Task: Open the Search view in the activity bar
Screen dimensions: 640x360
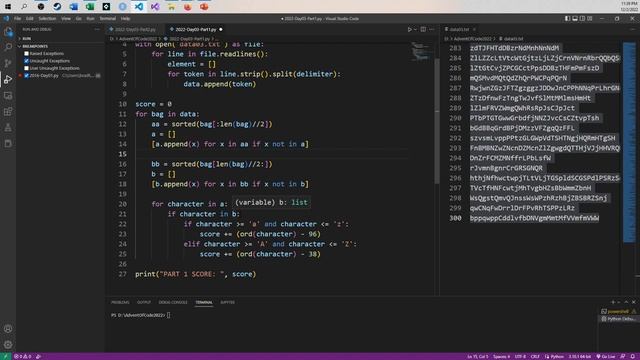Action: point(8,47)
